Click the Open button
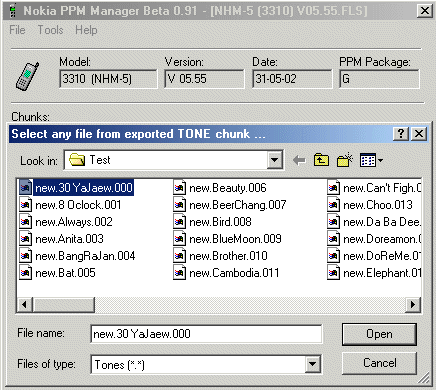 379,334
